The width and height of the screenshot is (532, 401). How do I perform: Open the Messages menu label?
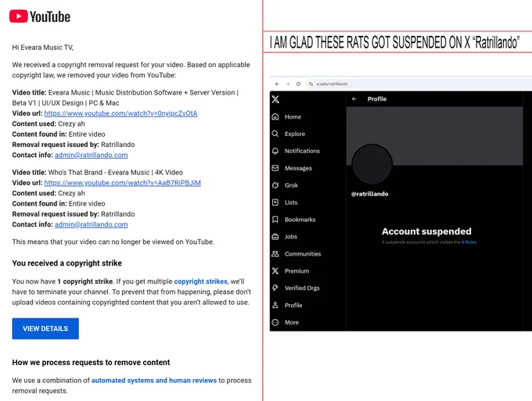[298, 168]
